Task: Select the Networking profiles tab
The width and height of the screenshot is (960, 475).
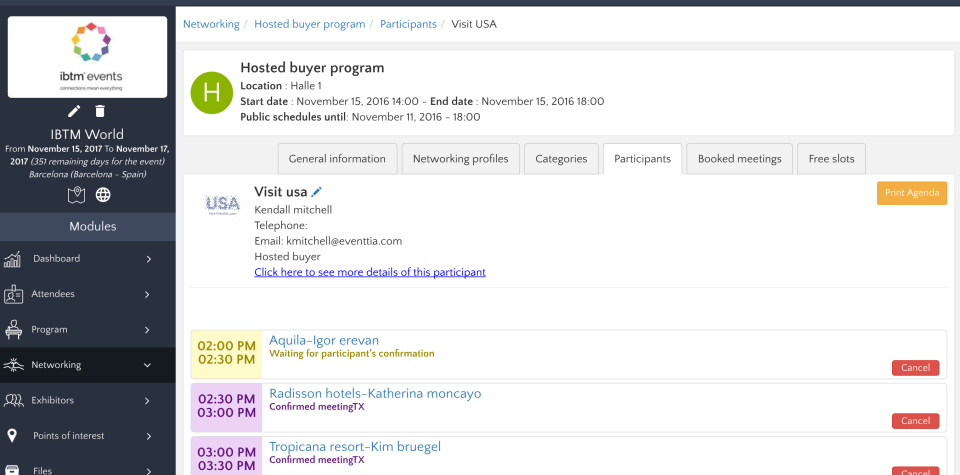Action: pos(460,159)
